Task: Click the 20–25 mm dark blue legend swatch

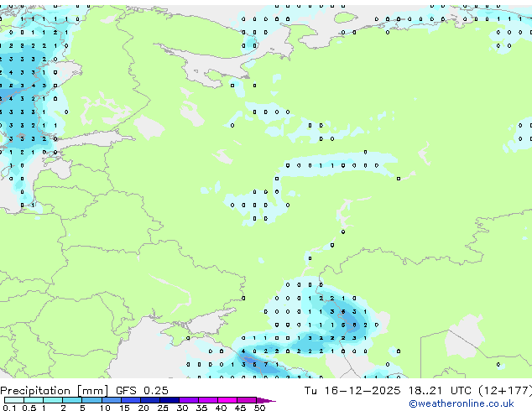Action: pos(150,400)
